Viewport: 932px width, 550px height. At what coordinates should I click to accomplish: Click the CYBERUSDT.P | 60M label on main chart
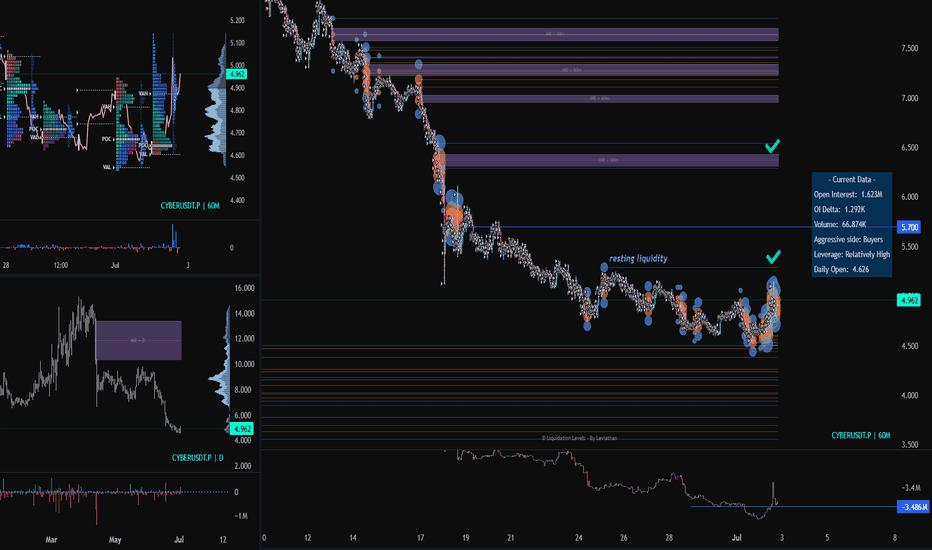pyautogui.click(x=860, y=435)
